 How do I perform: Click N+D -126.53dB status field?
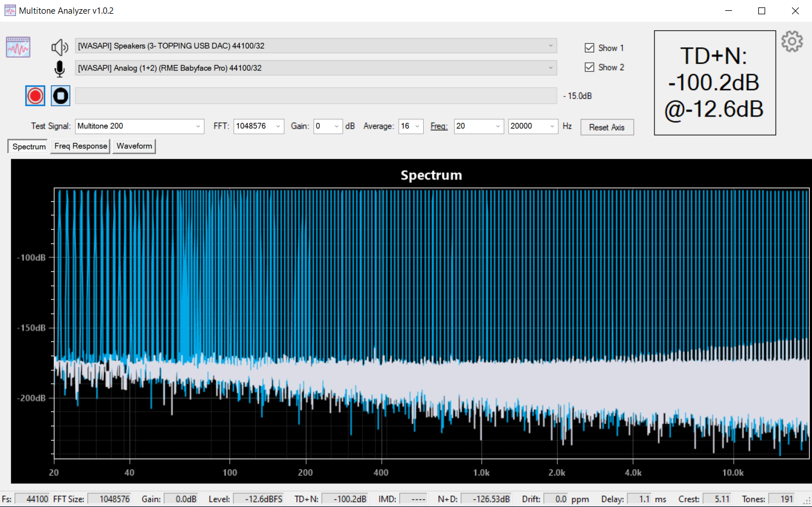coord(485,499)
